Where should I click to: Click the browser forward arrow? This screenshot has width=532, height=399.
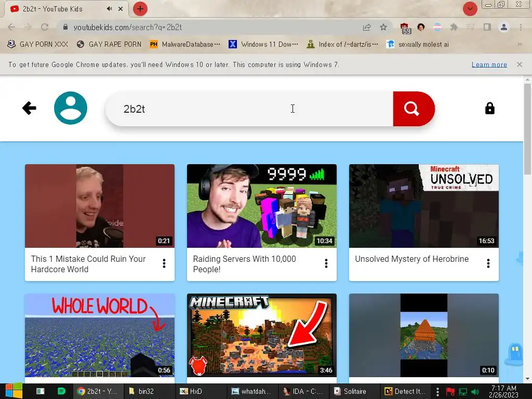coord(28,27)
